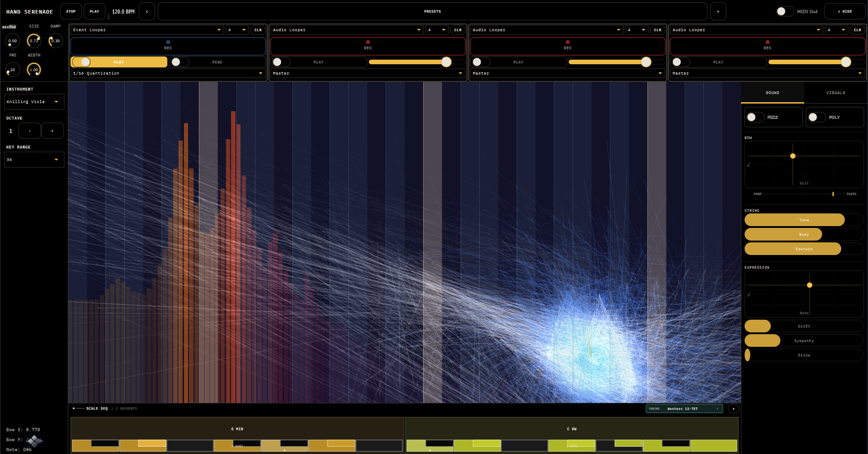The height and width of the screenshot is (454, 868).
Task: Click the reverb SIZE knob
Action: coord(34,41)
